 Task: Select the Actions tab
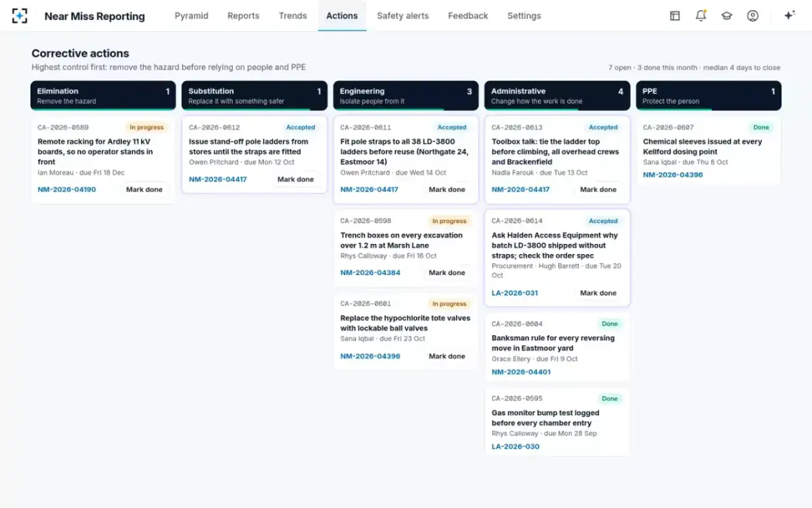[x=342, y=16]
